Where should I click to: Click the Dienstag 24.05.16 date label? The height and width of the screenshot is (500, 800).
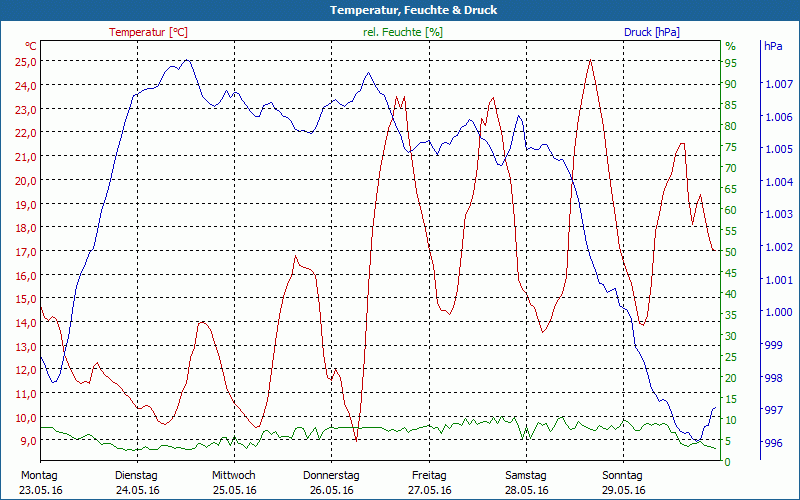(137, 482)
